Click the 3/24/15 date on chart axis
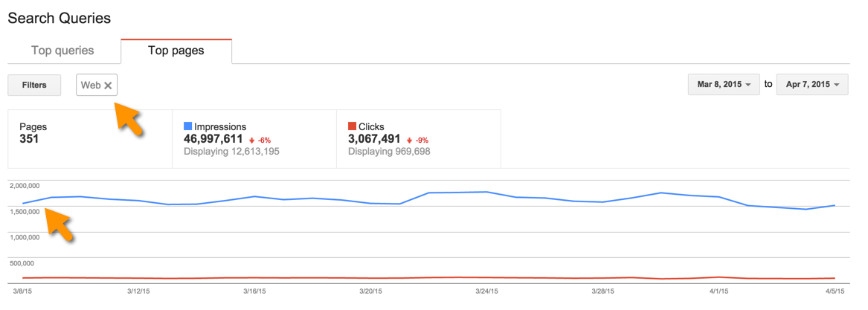The width and height of the screenshot is (868, 310). (486, 290)
